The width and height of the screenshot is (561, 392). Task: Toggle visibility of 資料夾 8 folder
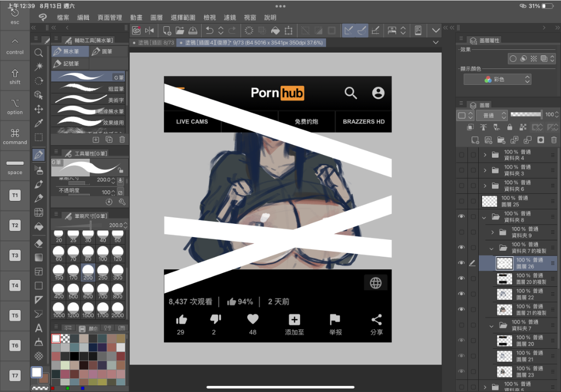point(461,216)
